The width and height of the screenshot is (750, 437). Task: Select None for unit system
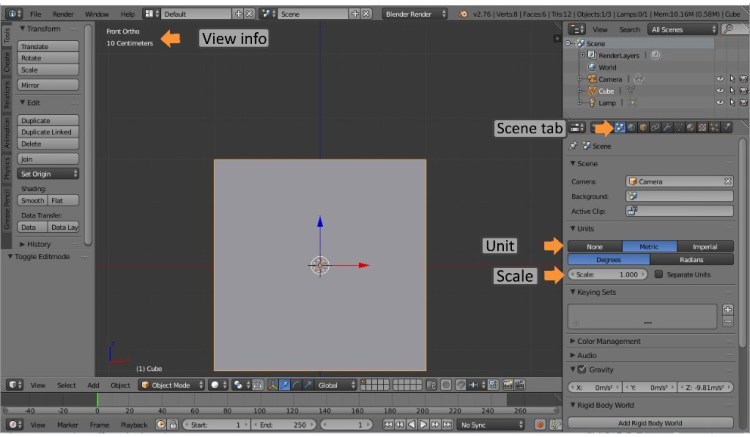pos(595,246)
